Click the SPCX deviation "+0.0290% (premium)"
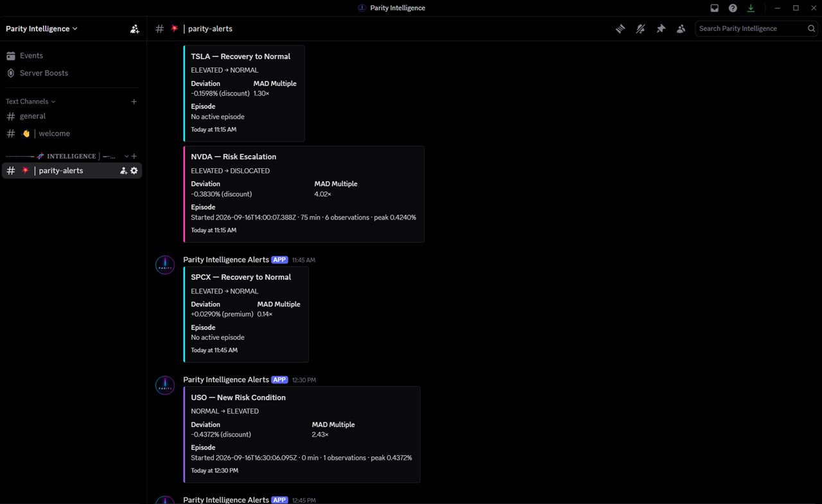822x504 pixels. point(222,315)
